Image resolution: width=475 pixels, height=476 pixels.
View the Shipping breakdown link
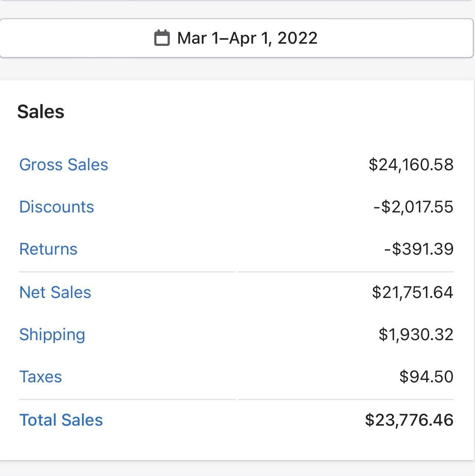click(x=52, y=335)
